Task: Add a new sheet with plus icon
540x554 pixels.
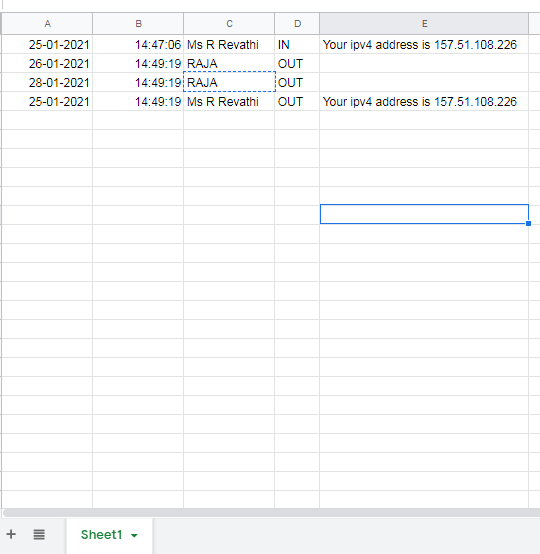Action: coord(11,534)
